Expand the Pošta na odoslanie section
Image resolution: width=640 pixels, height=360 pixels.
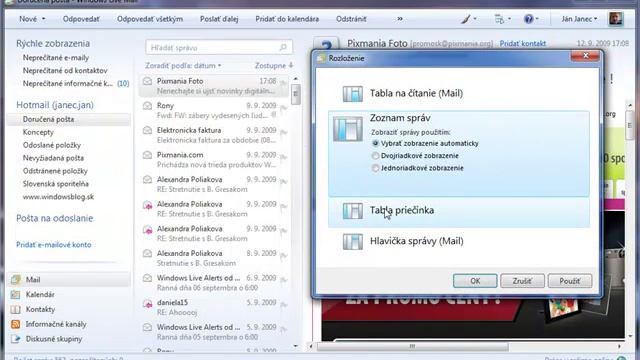pos(55,218)
